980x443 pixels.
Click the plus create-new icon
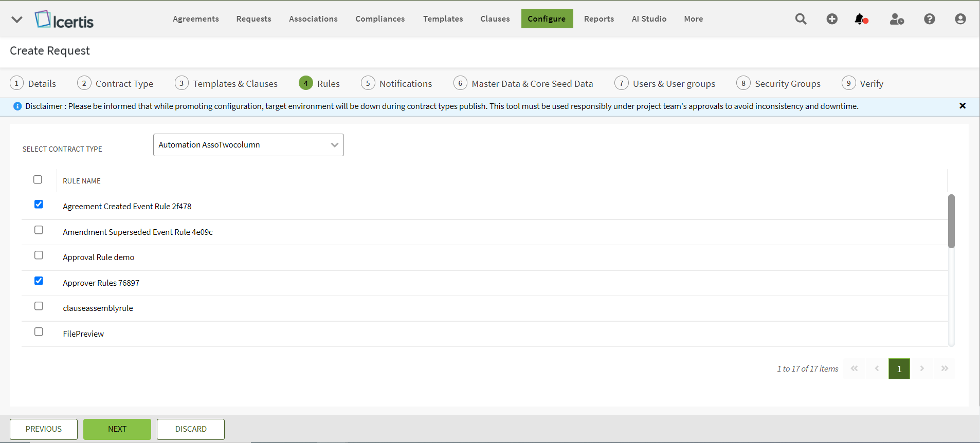coord(832,19)
